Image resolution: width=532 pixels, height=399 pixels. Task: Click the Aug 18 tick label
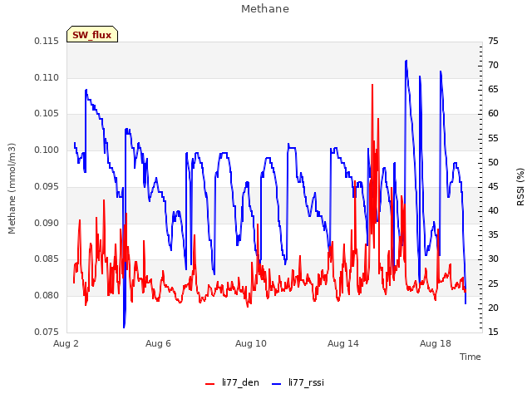click(436, 343)
